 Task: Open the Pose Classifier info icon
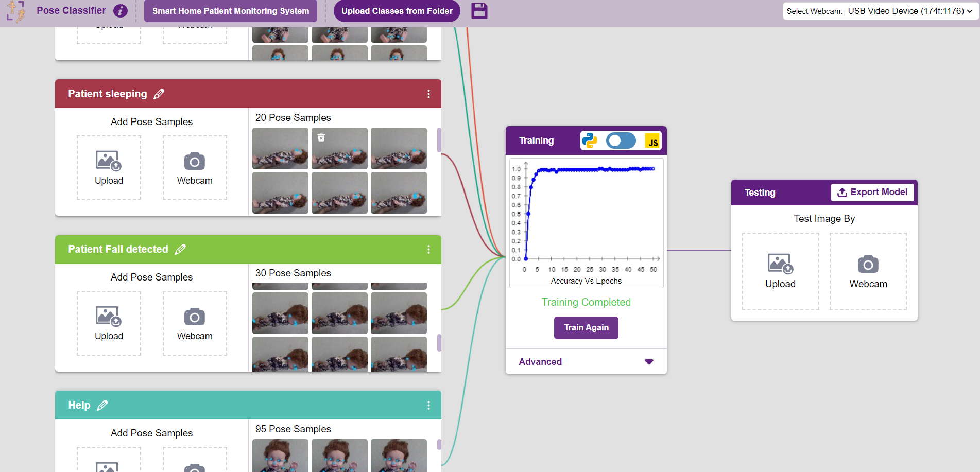(x=121, y=11)
